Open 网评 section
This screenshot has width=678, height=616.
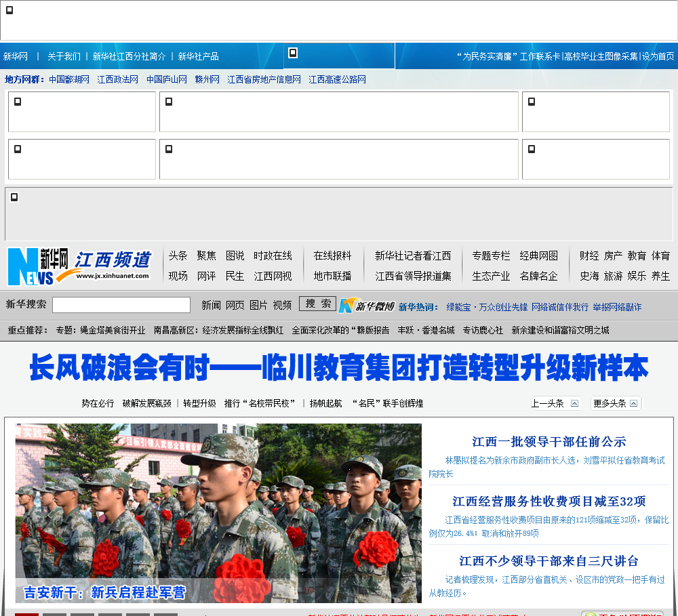pyautogui.click(x=206, y=276)
